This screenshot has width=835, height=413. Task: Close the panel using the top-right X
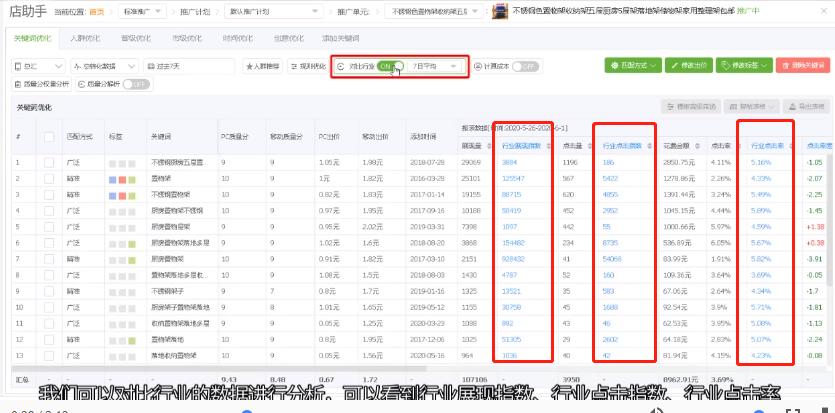(x=823, y=10)
